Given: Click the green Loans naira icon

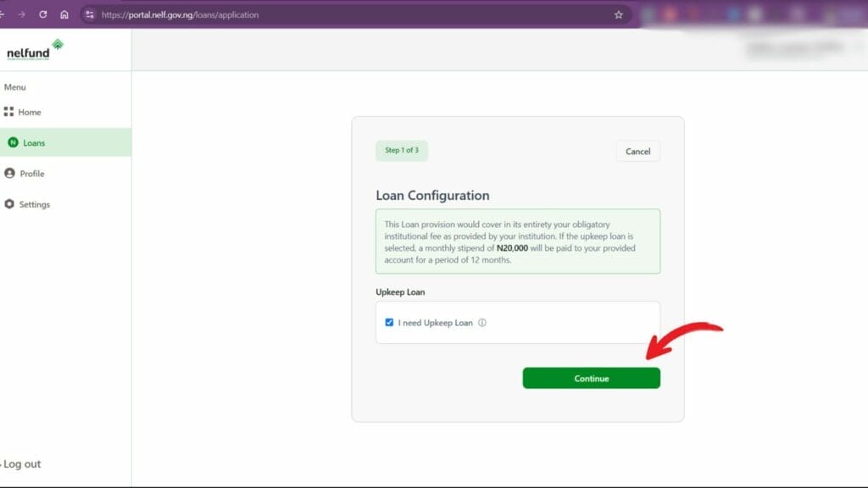Looking at the screenshot, I should tap(13, 142).
